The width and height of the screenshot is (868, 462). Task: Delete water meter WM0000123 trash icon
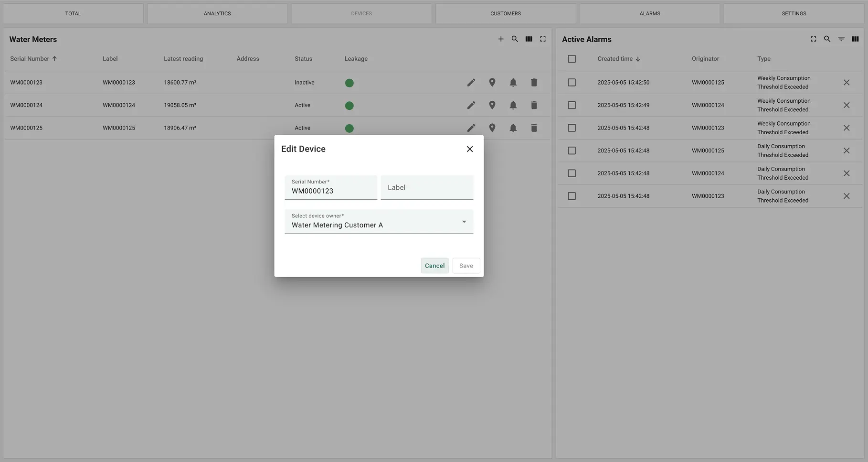[x=534, y=83]
